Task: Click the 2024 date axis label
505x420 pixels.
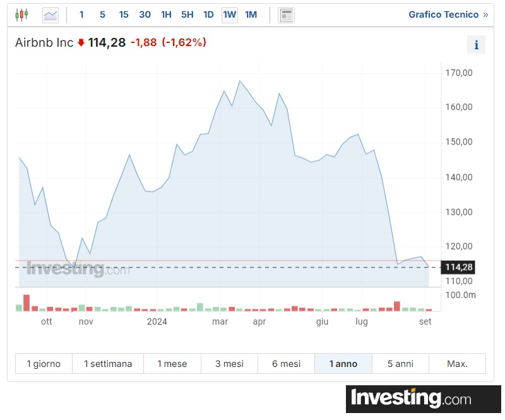Action: pos(157,321)
